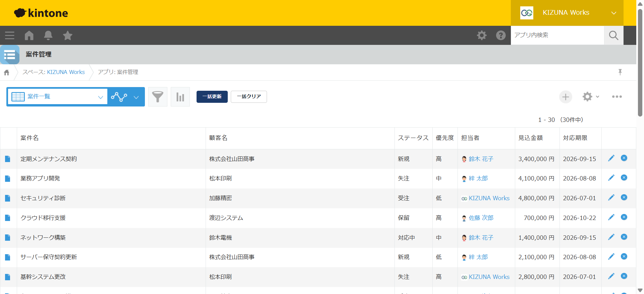Viewport: 644px width, 294px height.
Task: Open 絆 太郎 in the 業務アプリ開発 row
Action: point(478,178)
